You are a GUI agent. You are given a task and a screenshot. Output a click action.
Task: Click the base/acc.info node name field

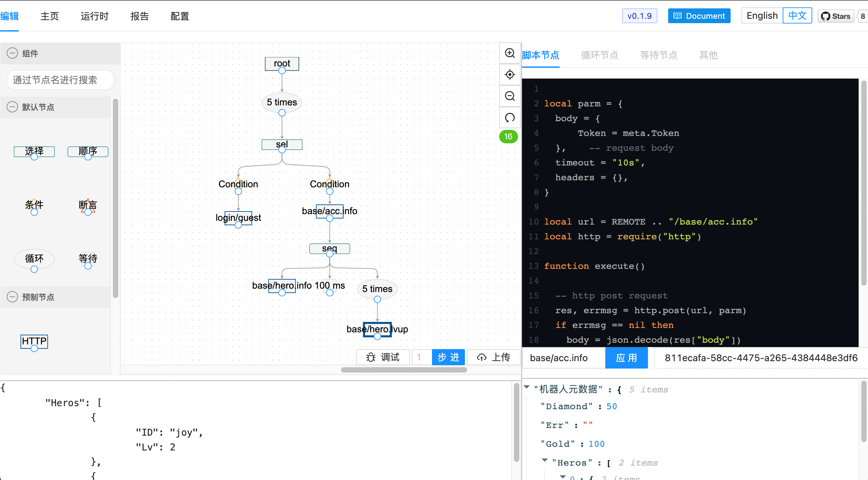coord(563,358)
